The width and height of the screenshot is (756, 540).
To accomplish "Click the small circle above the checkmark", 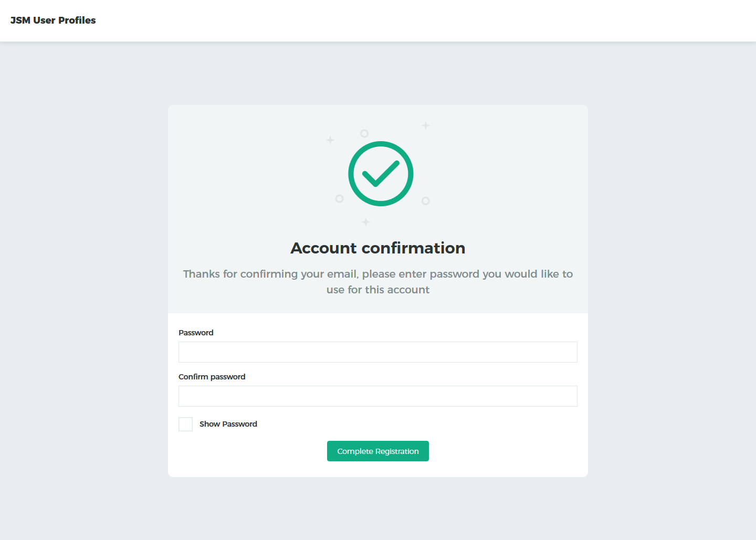I will coord(364,133).
